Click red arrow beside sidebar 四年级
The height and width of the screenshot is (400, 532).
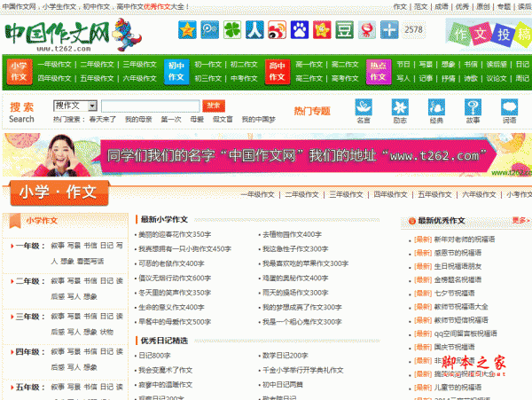tap(12, 352)
